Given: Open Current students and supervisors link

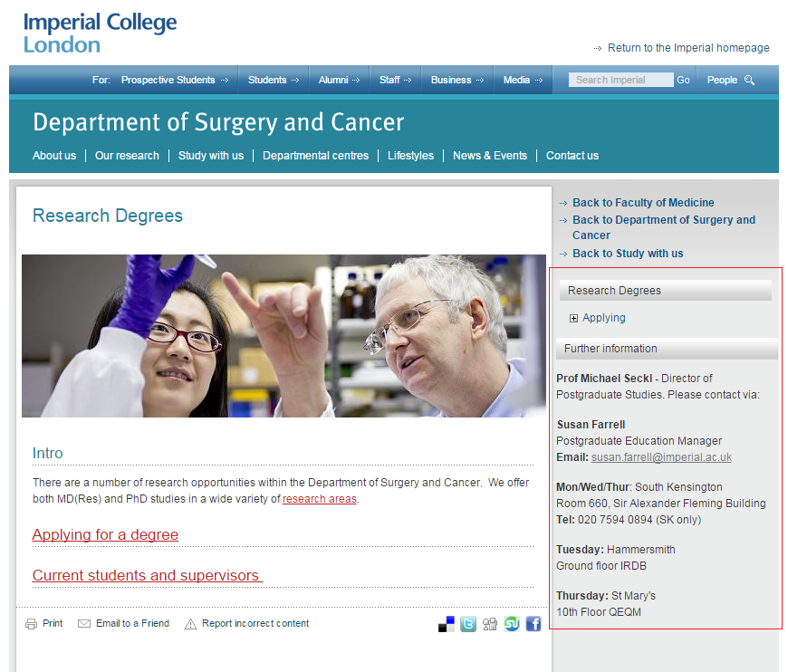Looking at the screenshot, I should point(147,575).
